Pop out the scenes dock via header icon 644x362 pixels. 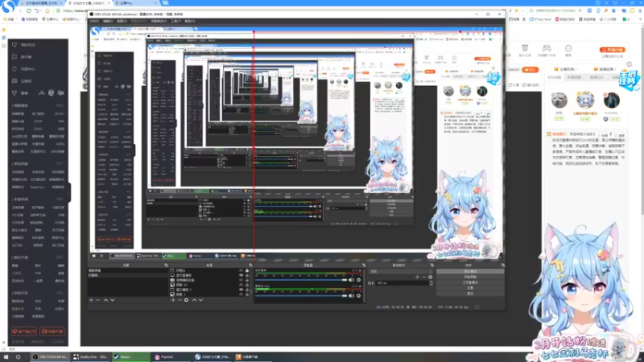[167, 265]
